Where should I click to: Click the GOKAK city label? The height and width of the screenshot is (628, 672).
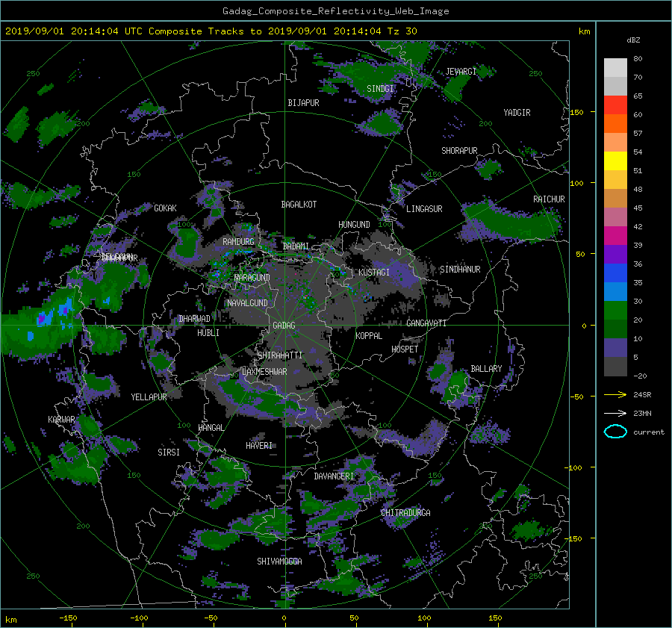click(165, 208)
